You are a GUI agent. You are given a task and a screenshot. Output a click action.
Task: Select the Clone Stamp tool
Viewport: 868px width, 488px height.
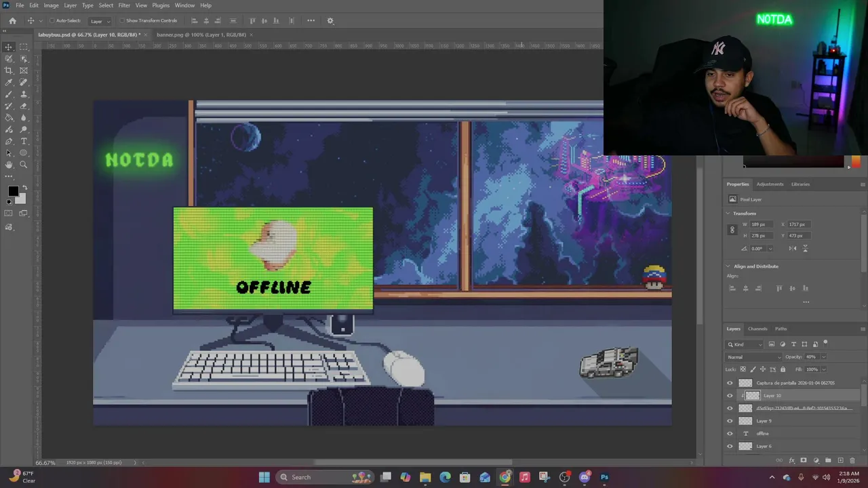tap(24, 94)
